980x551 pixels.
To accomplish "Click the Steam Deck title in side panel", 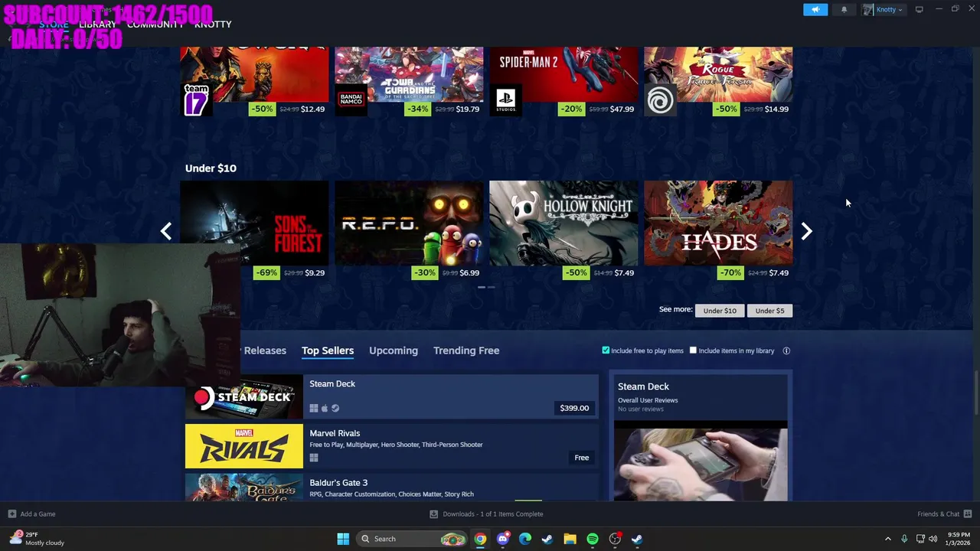I will [x=643, y=386].
